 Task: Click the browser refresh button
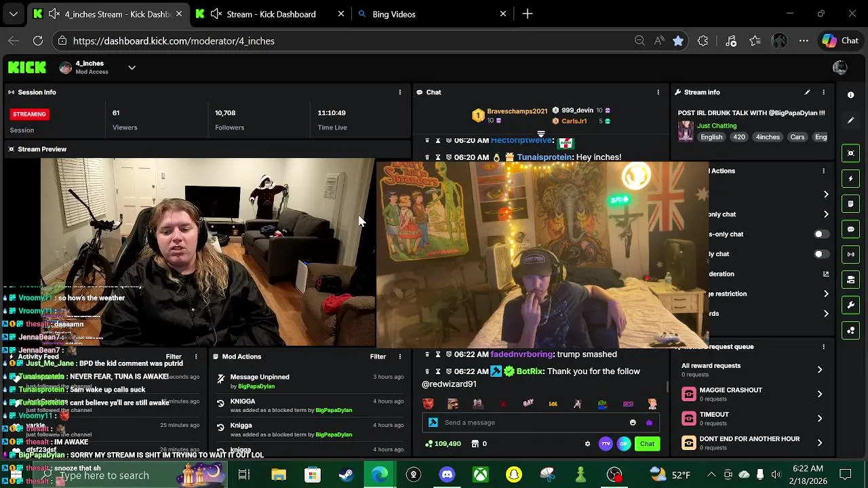pos(38,41)
